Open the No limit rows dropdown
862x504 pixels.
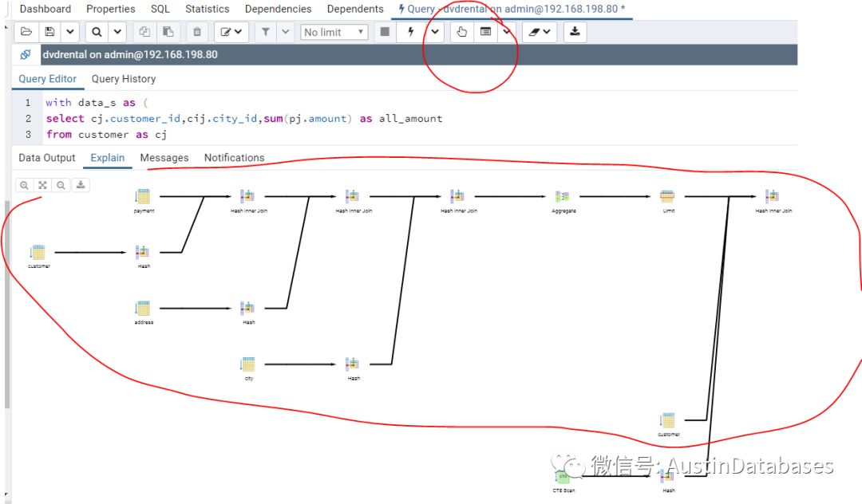click(334, 32)
